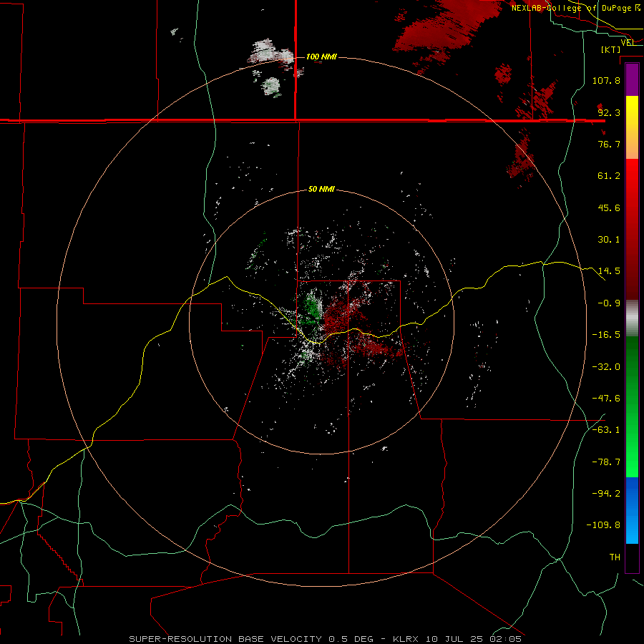This screenshot has width=644, height=644.
Task: Click the [KT] units label
Action: pyautogui.click(x=611, y=49)
